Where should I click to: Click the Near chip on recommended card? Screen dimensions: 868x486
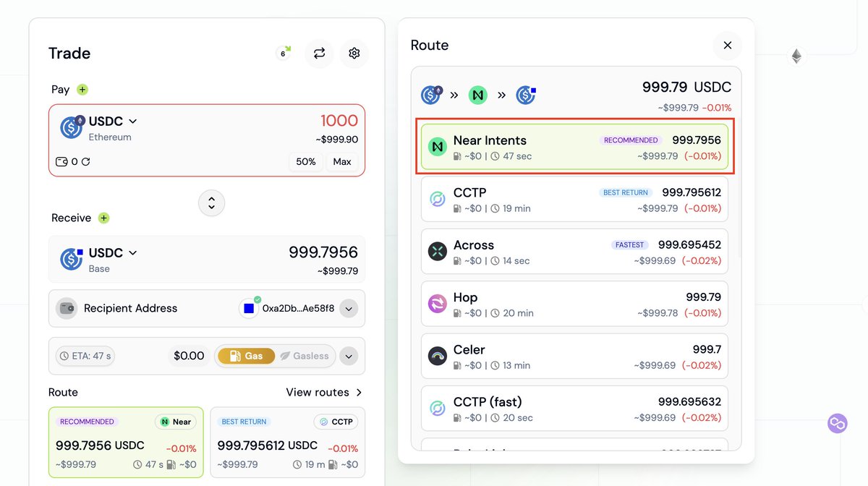pyautogui.click(x=176, y=422)
